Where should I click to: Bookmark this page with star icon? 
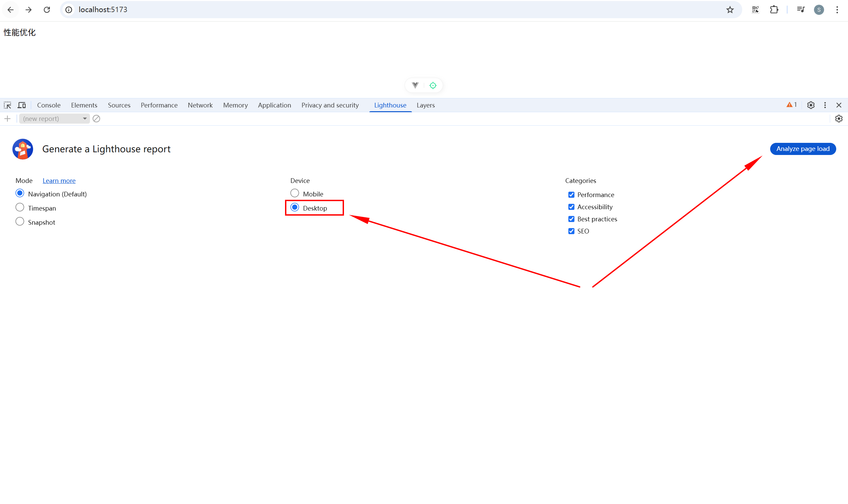point(730,9)
